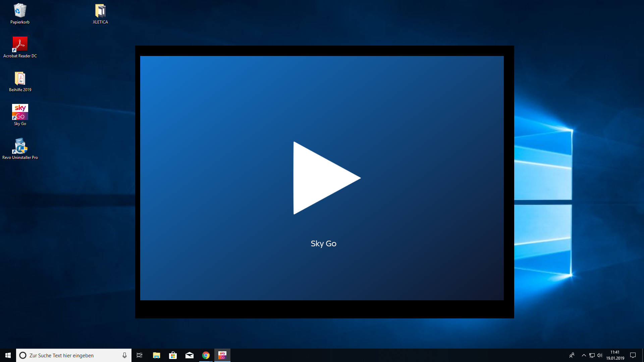Click the microphone icon in search box

[124, 355]
